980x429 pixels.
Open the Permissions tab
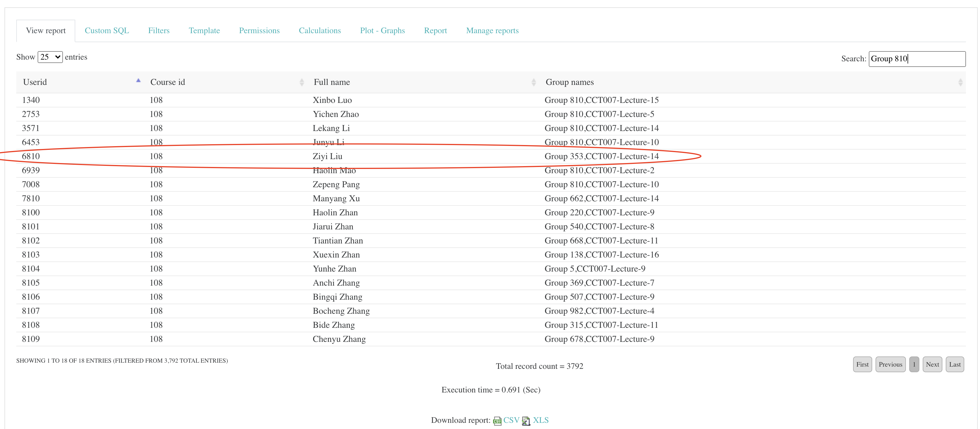point(259,30)
